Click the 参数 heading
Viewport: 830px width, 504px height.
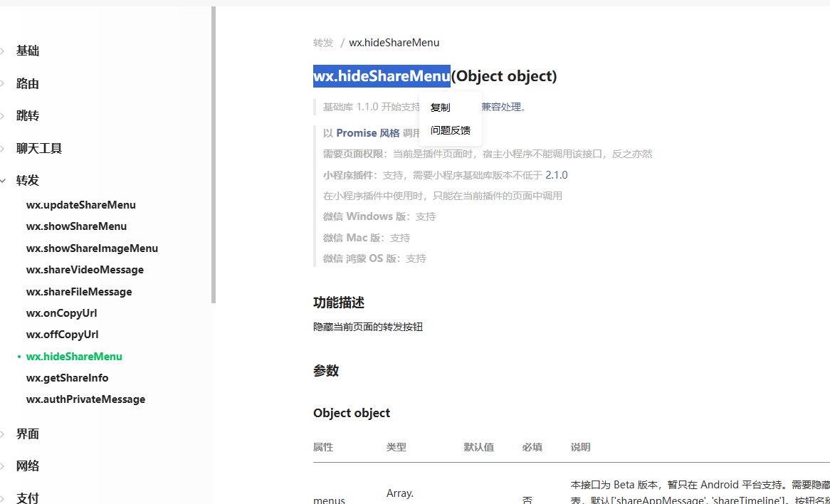[326, 371]
